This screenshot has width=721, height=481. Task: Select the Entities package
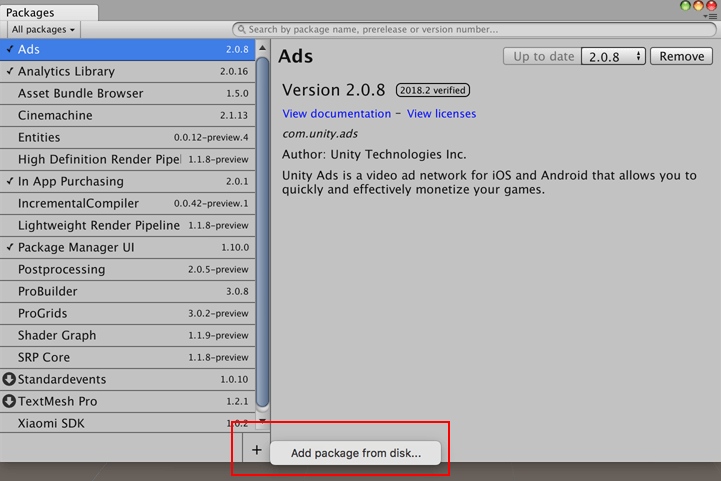coord(127,137)
